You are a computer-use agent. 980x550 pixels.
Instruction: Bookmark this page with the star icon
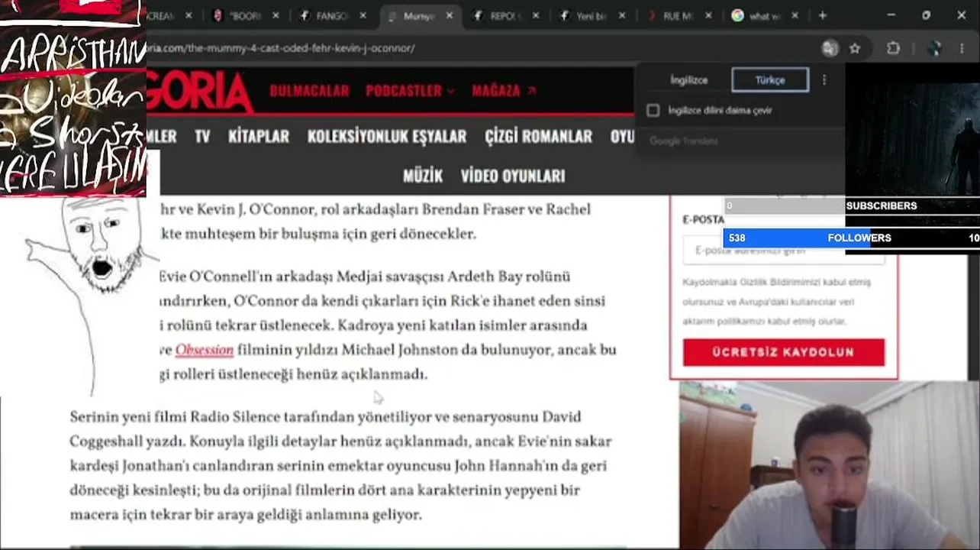[855, 48]
